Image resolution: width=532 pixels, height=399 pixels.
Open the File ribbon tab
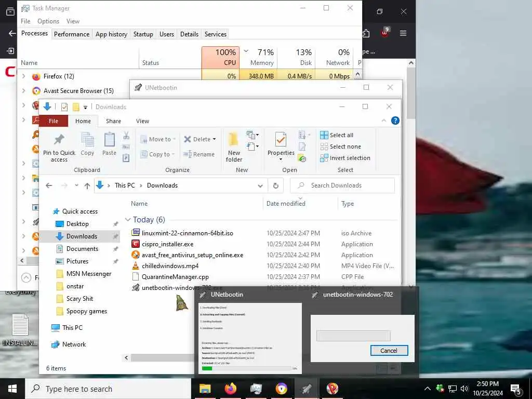coord(54,121)
